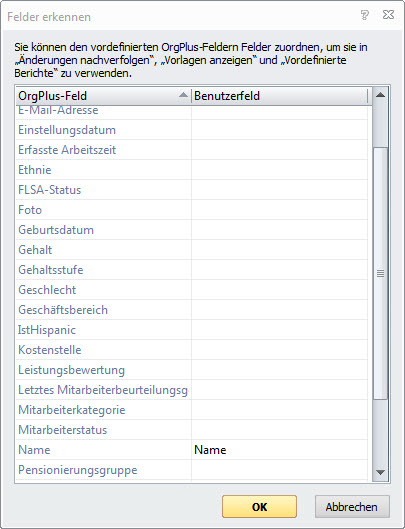Click Benutzerfeld cell next to Geburtsdatum

click(279, 230)
